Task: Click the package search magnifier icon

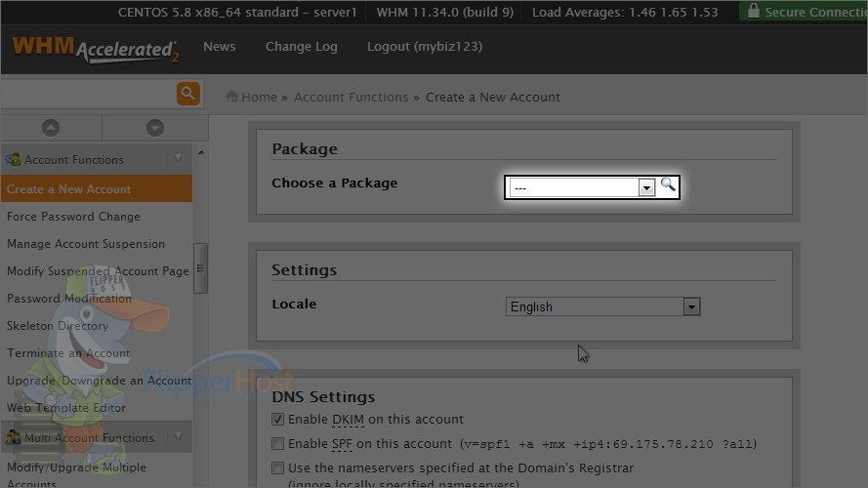Action: (x=668, y=184)
